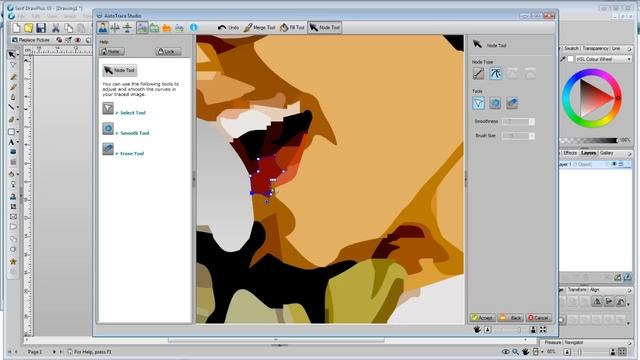Screen dimensions: 640x360
Task: Select the Fill Tool
Action: click(x=292, y=27)
